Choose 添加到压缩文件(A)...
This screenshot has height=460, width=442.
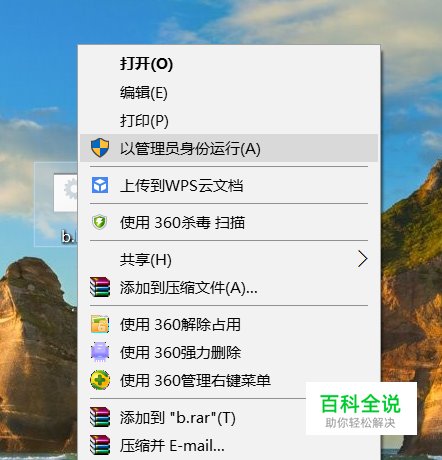click(x=229, y=287)
